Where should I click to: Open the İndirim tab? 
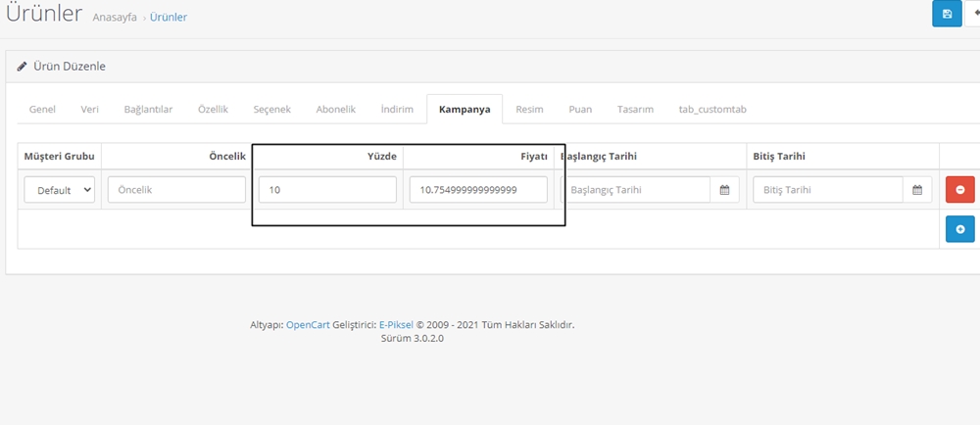[x=397, y=110]
